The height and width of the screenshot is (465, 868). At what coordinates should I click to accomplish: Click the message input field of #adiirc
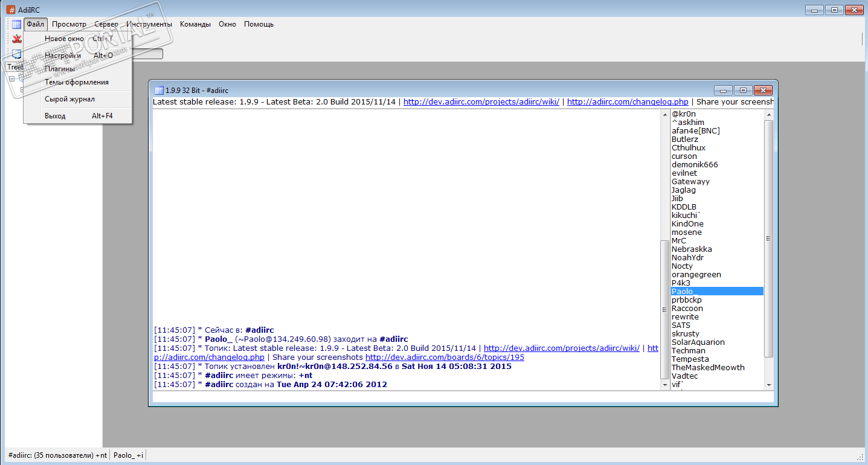click(x=463, y=397)
